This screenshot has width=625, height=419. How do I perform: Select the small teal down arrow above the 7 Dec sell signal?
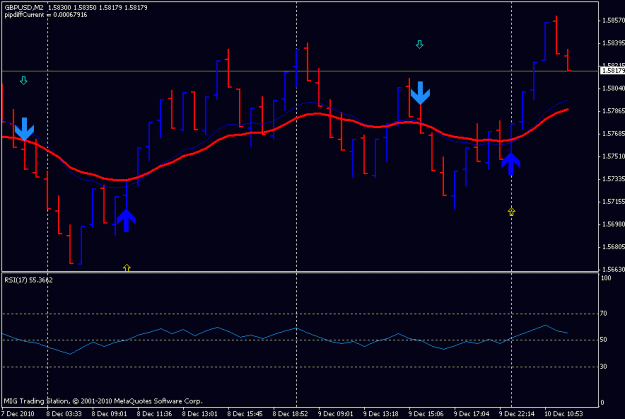pyautogui.click(x=24, y=81)
